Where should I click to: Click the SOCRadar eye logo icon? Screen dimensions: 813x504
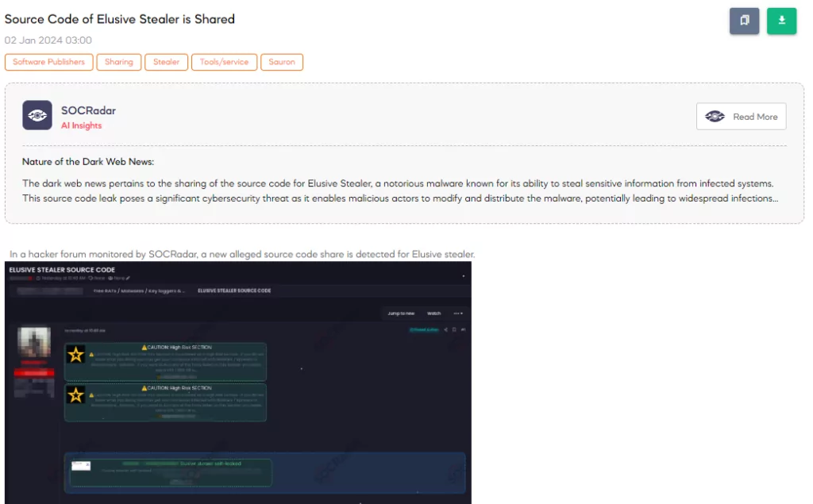37,115
